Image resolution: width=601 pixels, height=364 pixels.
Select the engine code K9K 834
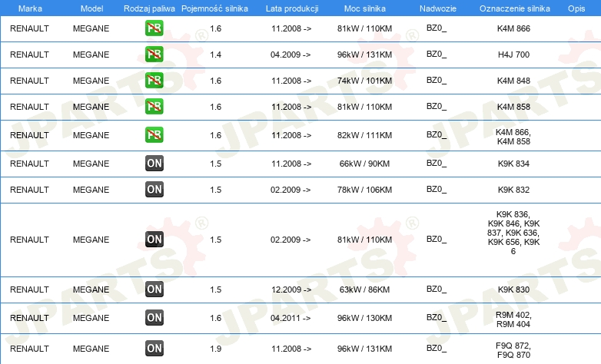(513, 164)
